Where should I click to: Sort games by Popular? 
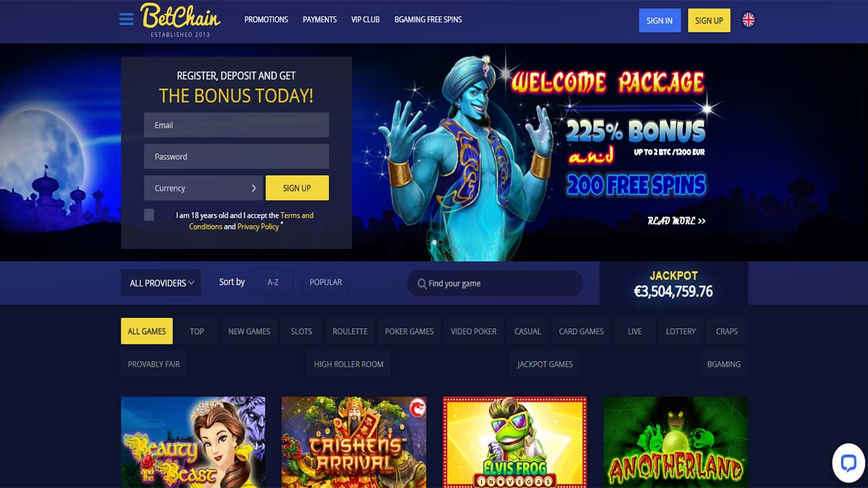(325, 282)
